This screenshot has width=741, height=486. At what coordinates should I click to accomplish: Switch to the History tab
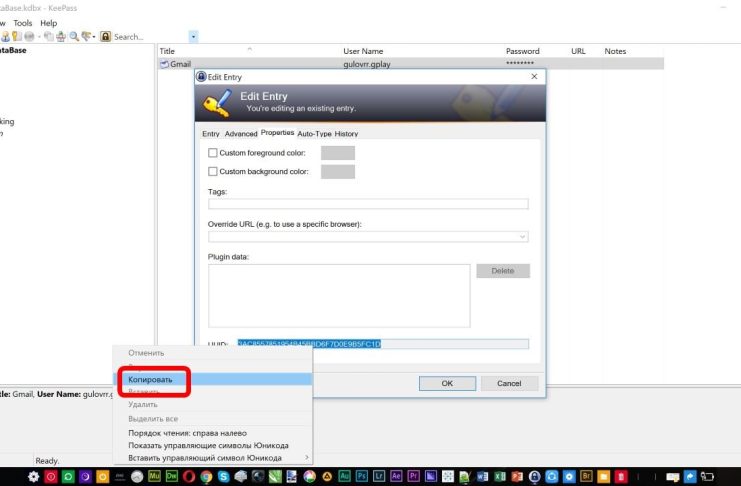point(346,134)
